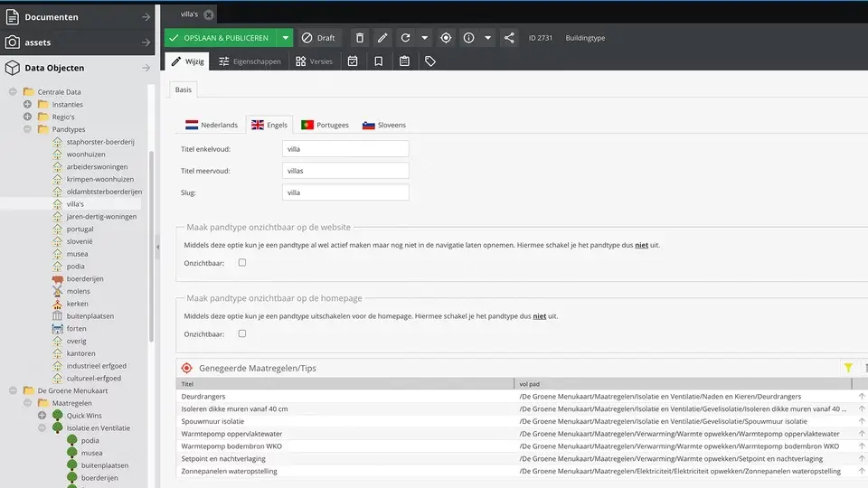The image size is (868, 488).
Task: Open the tags tab icon
Action: pos(430,61)
